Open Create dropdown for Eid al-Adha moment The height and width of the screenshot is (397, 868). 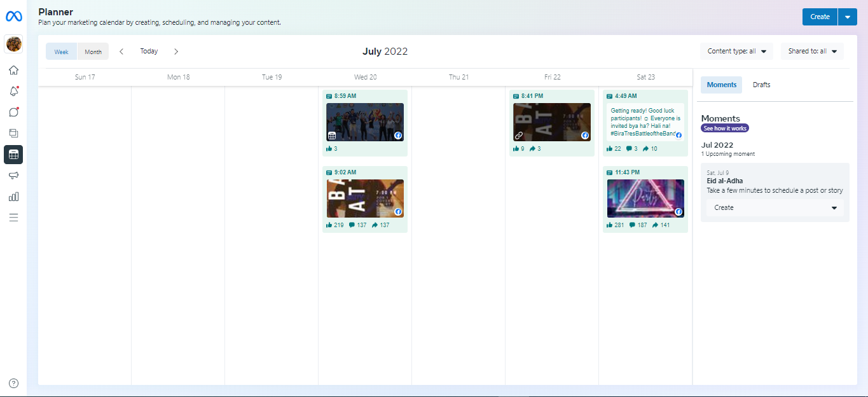[x=775, y=208]
